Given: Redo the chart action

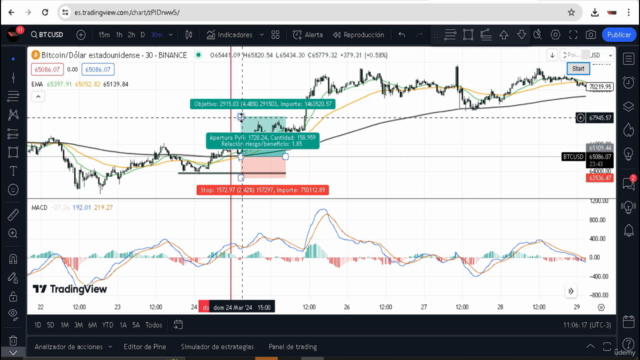Looking at the screenshot, I should (x=419, y=35).
